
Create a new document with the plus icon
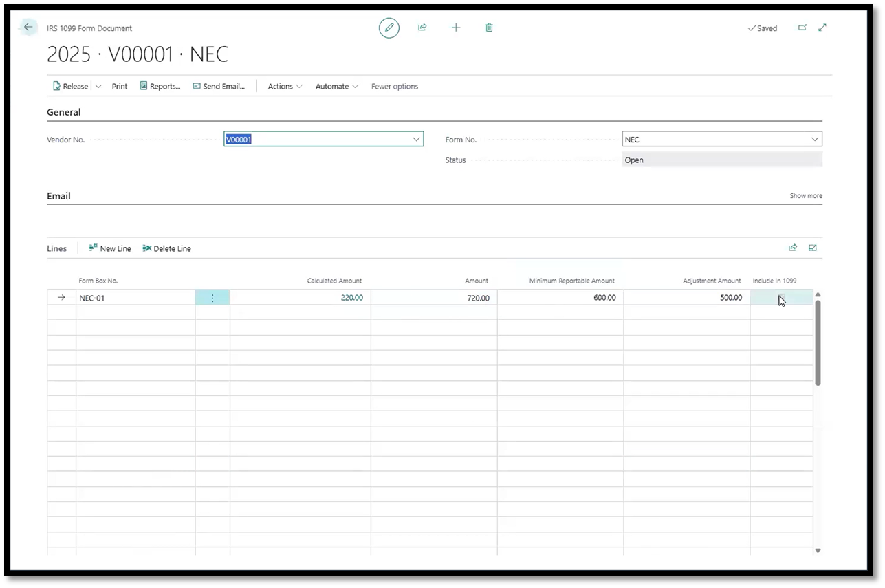[x=455, y=28]
